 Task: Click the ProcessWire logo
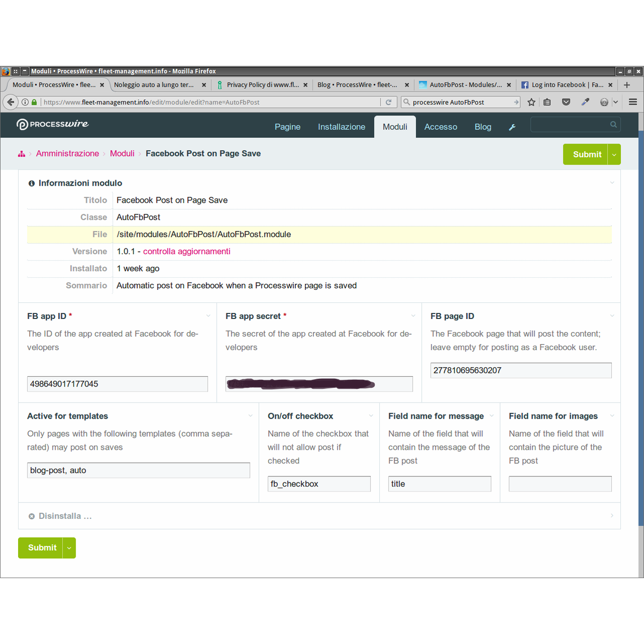[x=52, y=124]
